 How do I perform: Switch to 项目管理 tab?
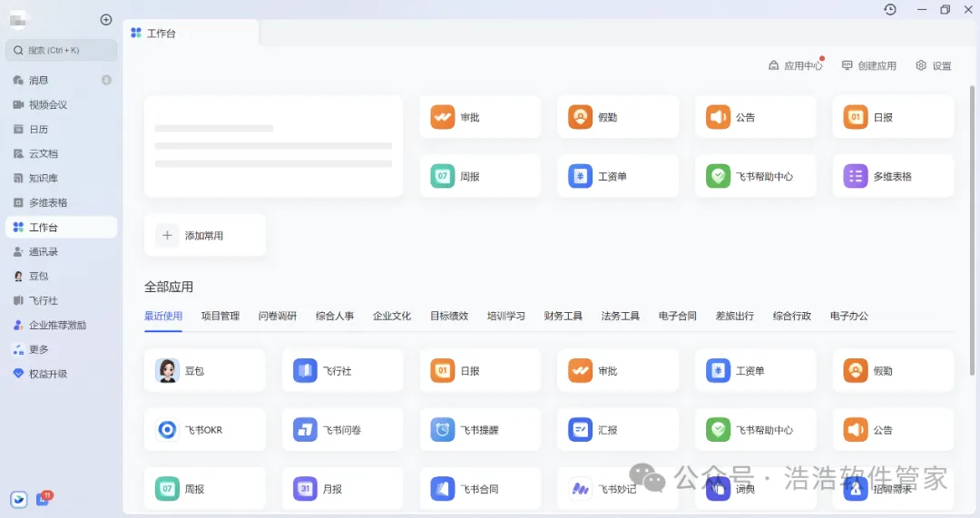(x=220, y=317)
